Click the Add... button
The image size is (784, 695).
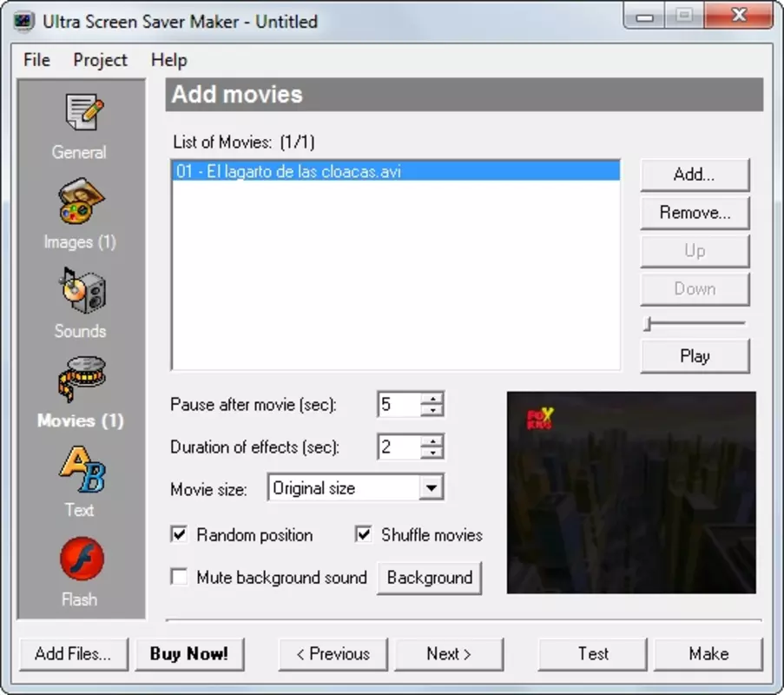(695, 175)
